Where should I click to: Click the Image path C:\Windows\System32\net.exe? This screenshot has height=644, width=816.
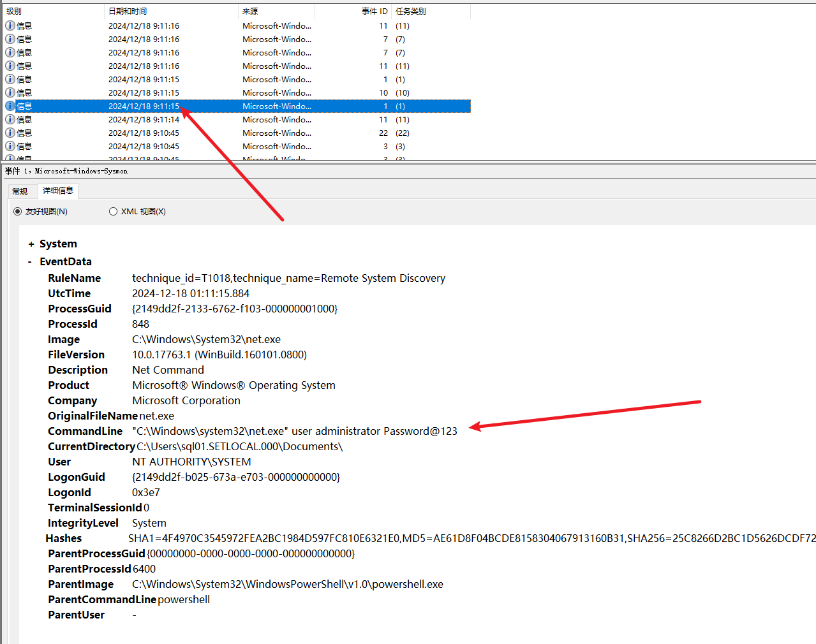tap(206, 339)
